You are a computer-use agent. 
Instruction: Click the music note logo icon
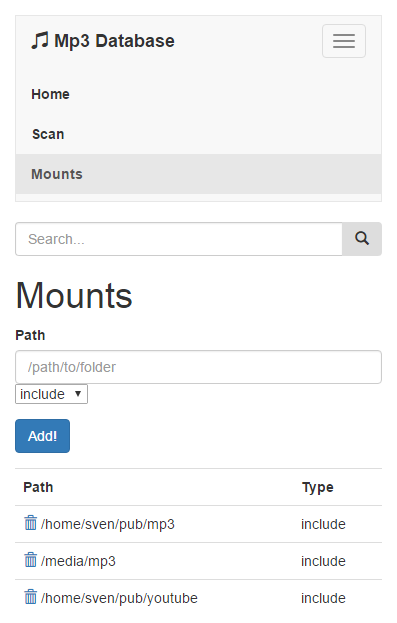(x=40, y=41)
